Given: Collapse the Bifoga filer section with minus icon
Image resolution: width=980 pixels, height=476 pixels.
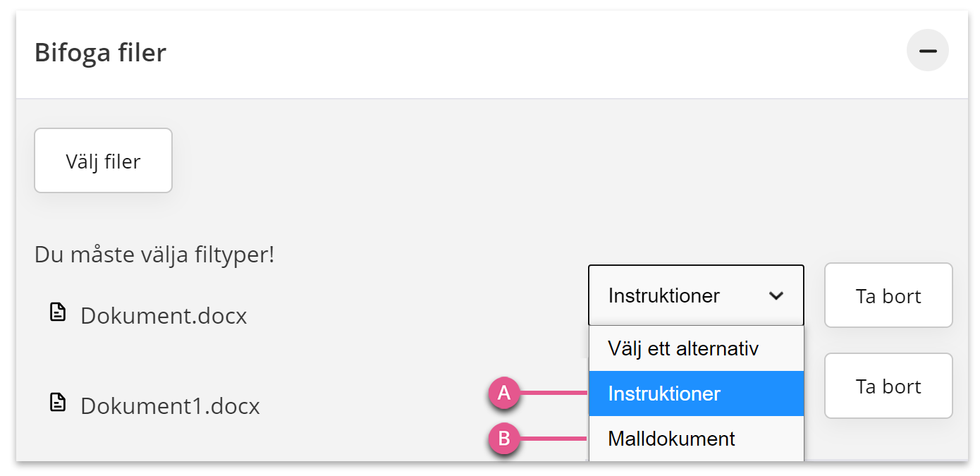Looking at the screenshot, I should pyautogui.click(x=927, y=51).
